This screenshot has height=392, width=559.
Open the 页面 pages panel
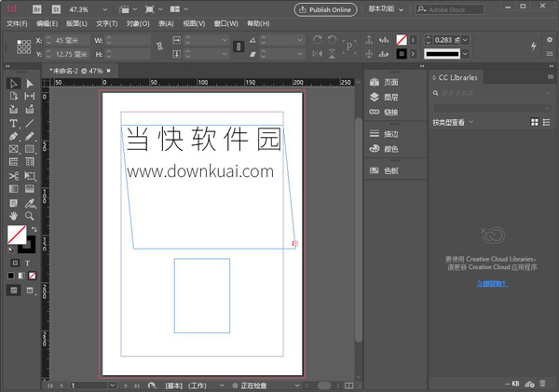click(384, 82)
